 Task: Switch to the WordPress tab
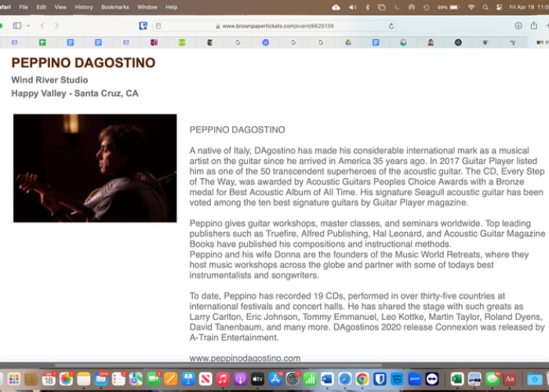[265, 42]
